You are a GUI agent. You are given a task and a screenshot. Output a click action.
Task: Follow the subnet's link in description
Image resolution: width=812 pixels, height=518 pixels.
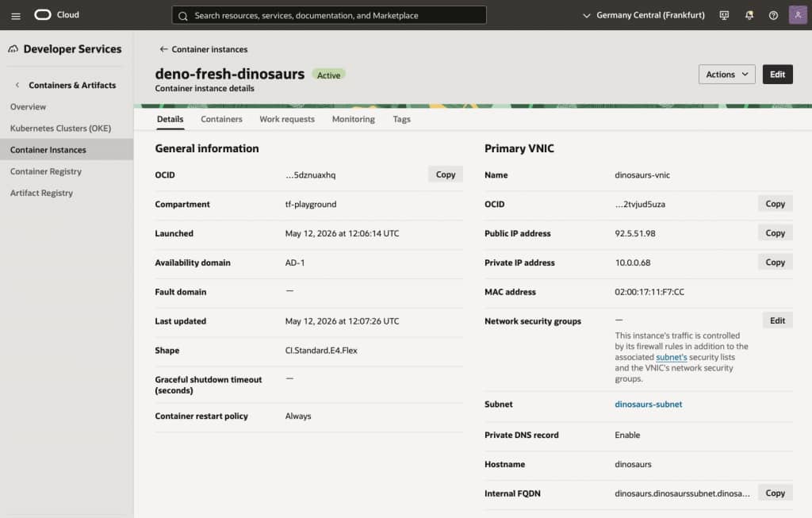[671, 358]
